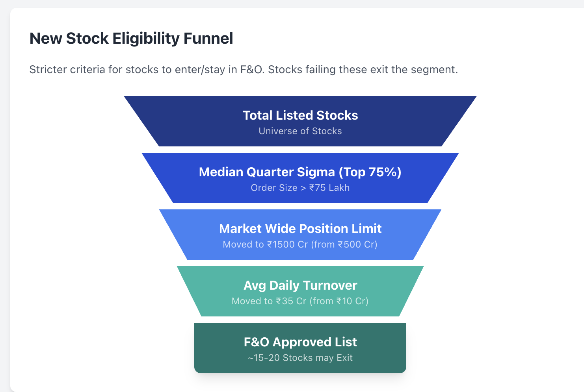Click the 'New Stock Eligibility Funnel' heading
Screen dimensions: 584x392
(131, 39)
